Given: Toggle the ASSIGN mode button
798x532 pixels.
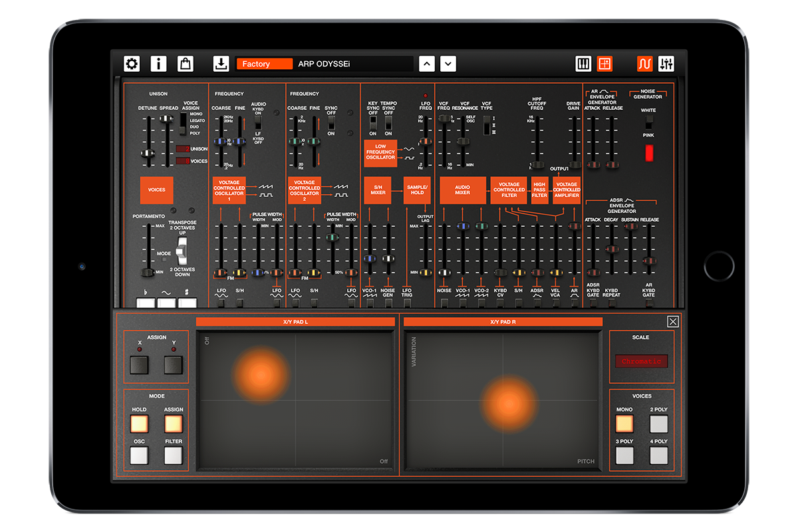Looking at the screenshot, I should (173, 424).
